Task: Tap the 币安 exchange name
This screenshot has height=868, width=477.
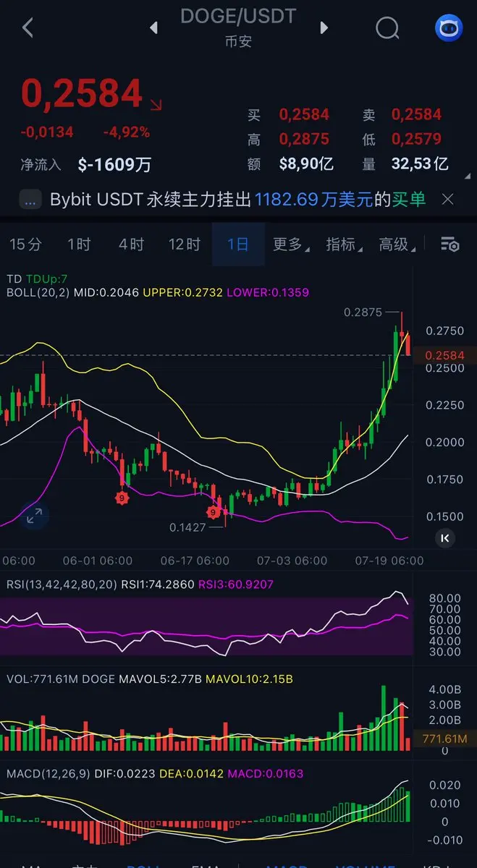Action: (238, 41)
